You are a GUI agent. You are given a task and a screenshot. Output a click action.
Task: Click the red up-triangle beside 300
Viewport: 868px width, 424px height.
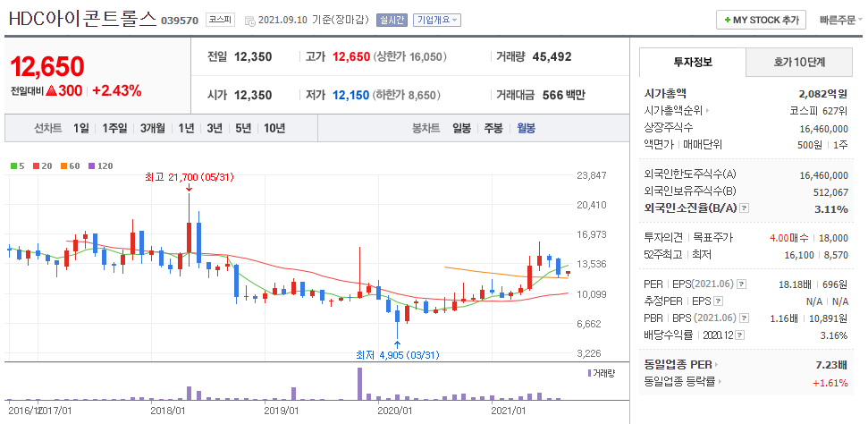[52, 91]
